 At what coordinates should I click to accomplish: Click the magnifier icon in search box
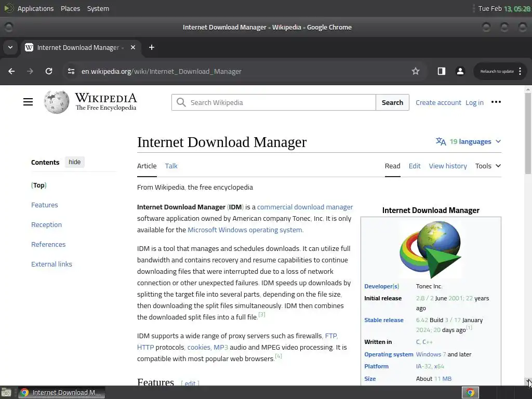click(x=181, y=102)
